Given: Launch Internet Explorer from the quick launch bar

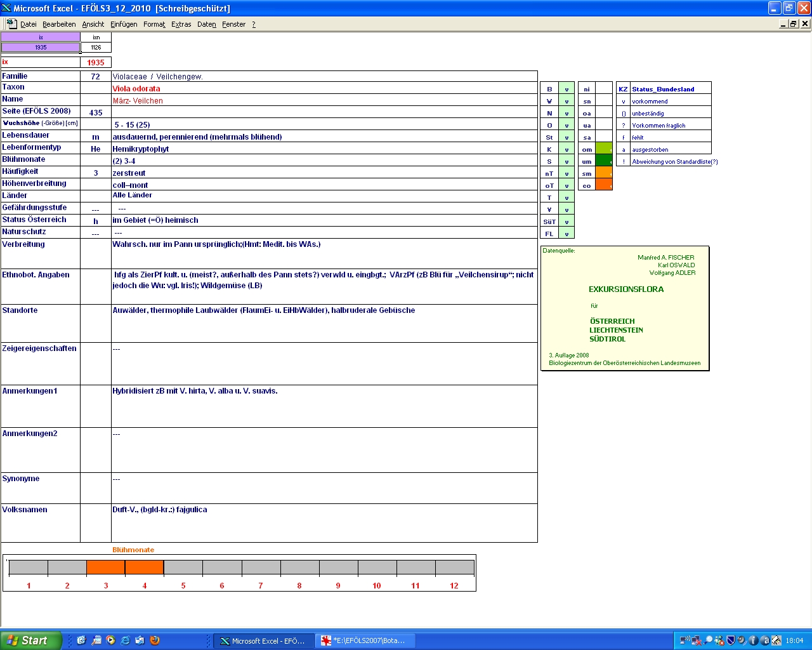Looking at the screenshot, I should coord(125,640).
